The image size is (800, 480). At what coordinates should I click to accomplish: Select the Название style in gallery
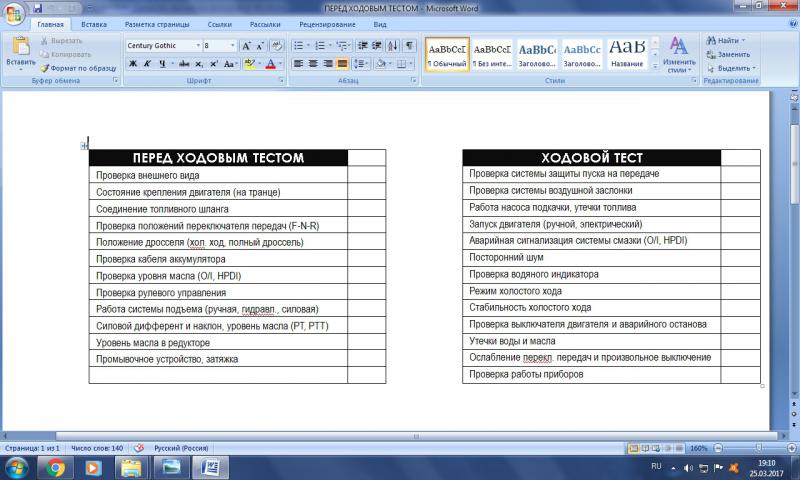pos(627,53)
